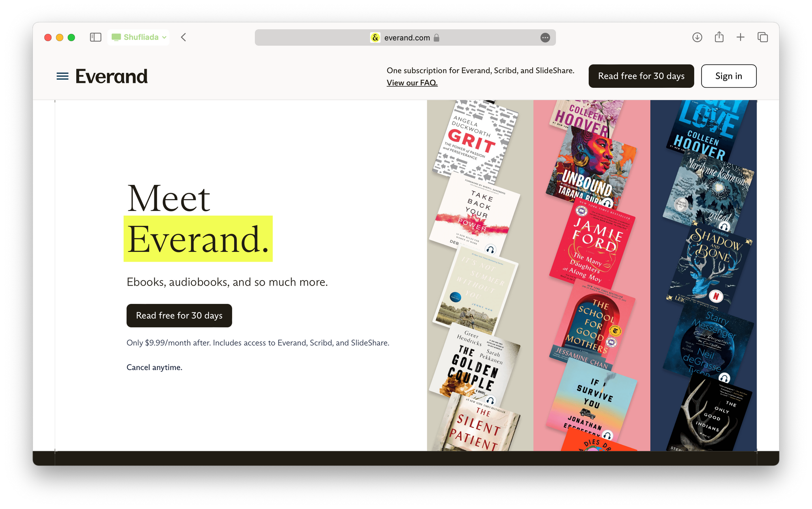
Task: Click the highlighted Everand. headline
Action: coord(198,239)
